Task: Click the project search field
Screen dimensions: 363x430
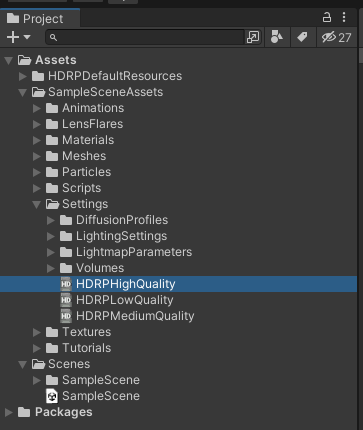Action: [x=145, y=37]
